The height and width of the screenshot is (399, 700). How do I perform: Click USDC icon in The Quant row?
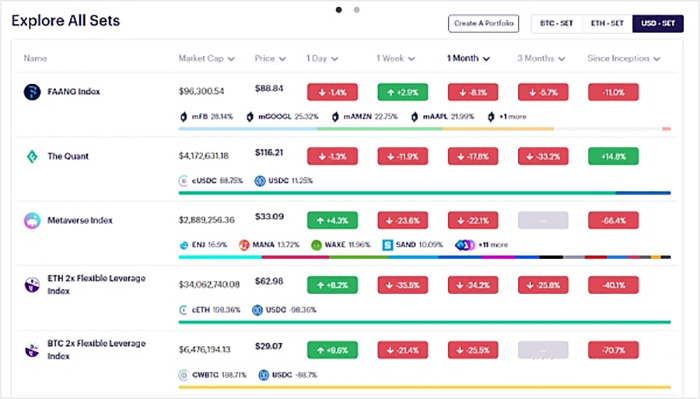click(260, 181)
